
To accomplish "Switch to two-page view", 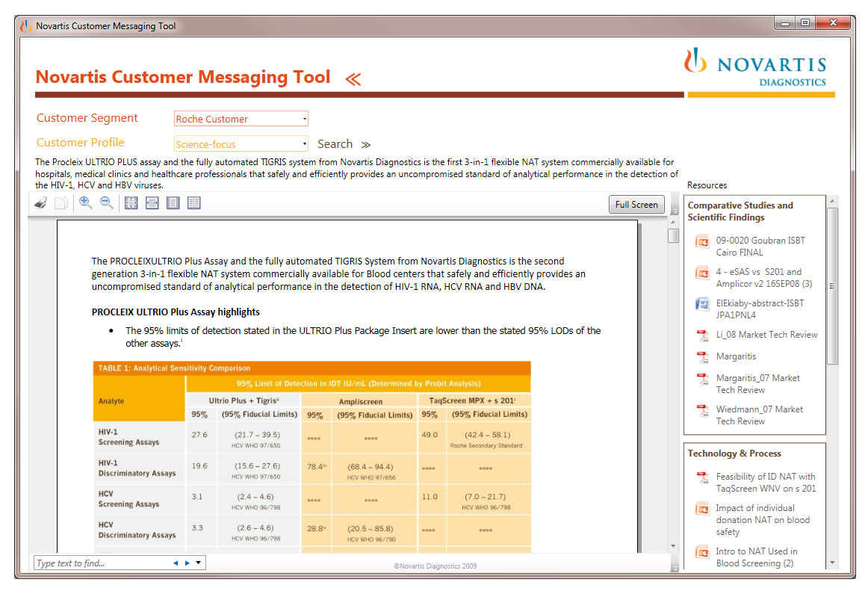I will [193, 203].
